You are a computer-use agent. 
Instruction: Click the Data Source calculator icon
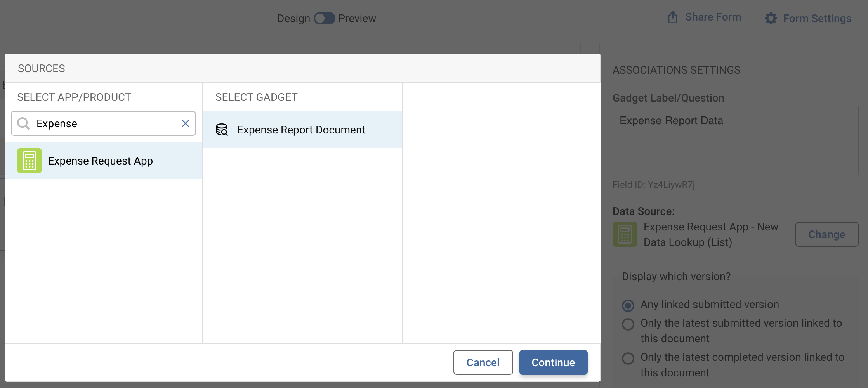tap(624, 234)
